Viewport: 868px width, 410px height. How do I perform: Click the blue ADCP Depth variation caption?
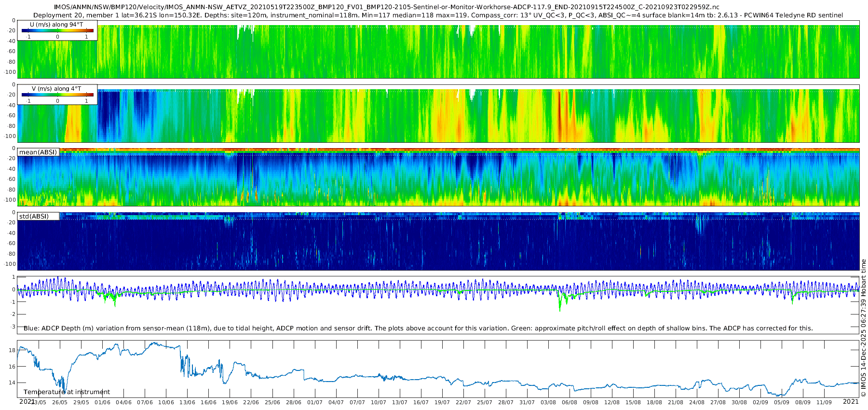click(418, 328)
